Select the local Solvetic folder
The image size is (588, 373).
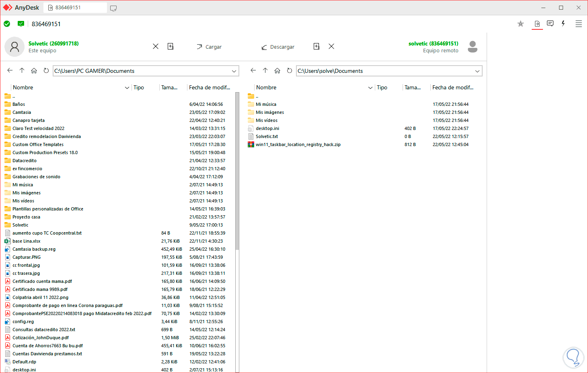21,225
